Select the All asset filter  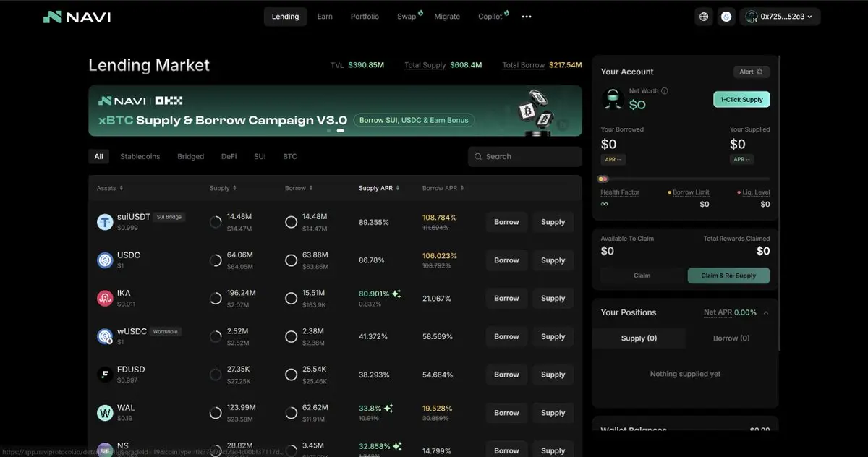99,156
